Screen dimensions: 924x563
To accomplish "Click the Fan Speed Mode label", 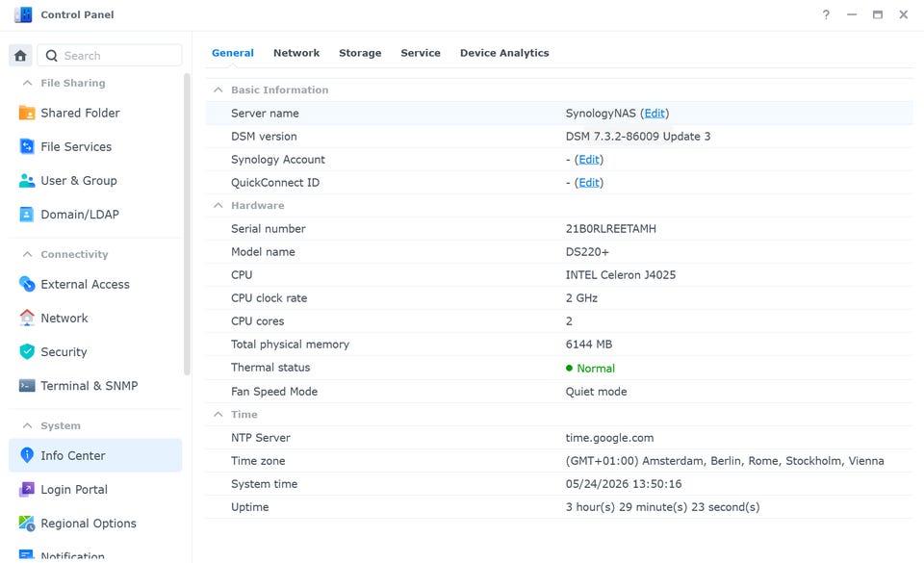I will (x=274, y=392).
